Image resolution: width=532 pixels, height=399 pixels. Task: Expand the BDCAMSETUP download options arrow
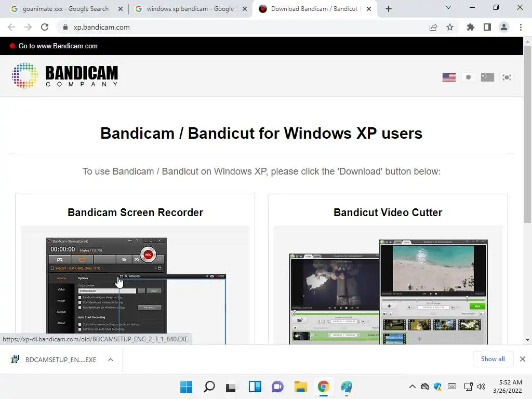tap(111, 360)
